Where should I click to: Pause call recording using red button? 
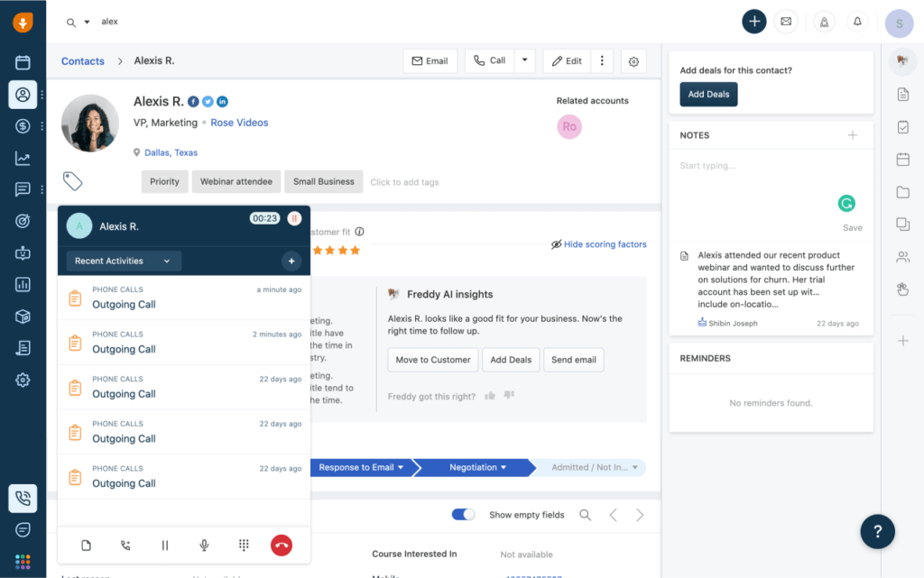pyautogui.click(x=294, y=218)
